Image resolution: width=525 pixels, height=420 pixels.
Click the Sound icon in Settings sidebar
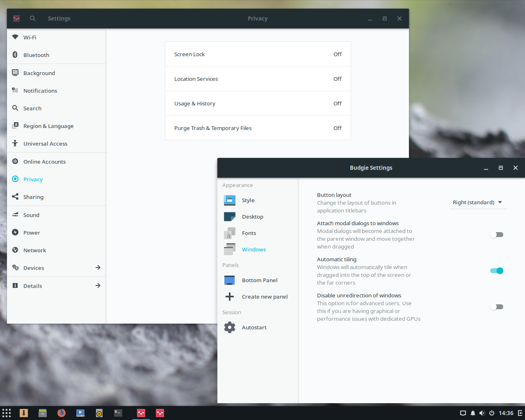(x=15, y=215)
